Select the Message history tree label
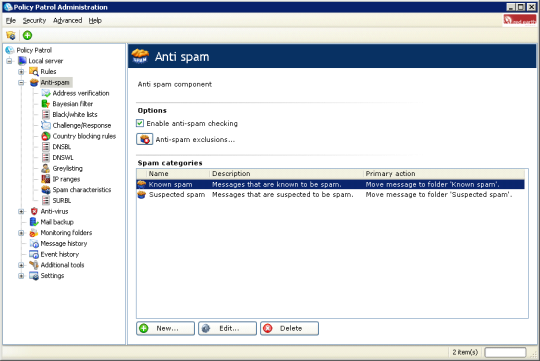Viewport: 540px width, 361px height. click(x=64, y=244)
